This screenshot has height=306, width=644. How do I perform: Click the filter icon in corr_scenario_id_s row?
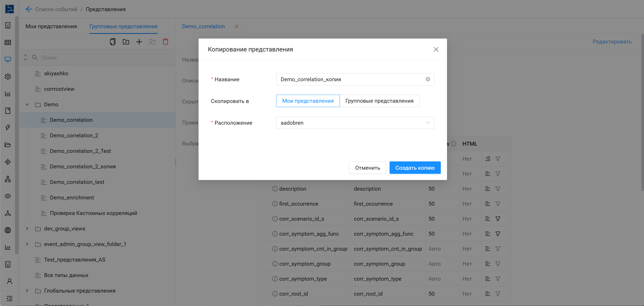498,219
